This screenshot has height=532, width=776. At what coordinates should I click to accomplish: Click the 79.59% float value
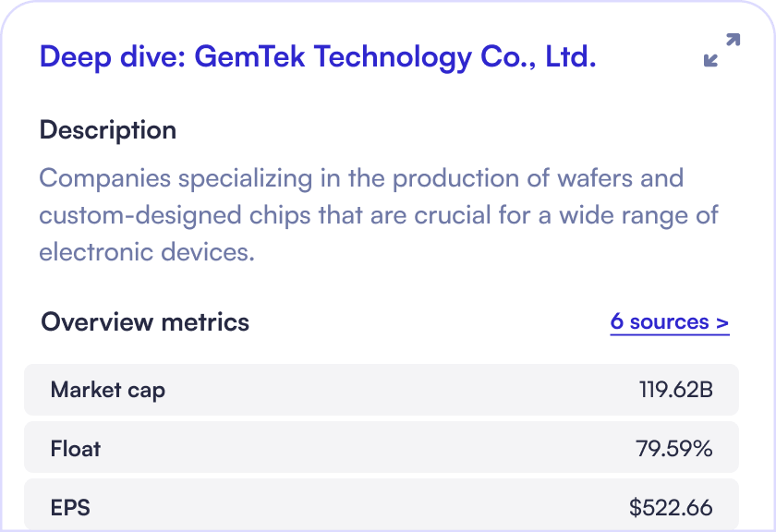[673, 449]
